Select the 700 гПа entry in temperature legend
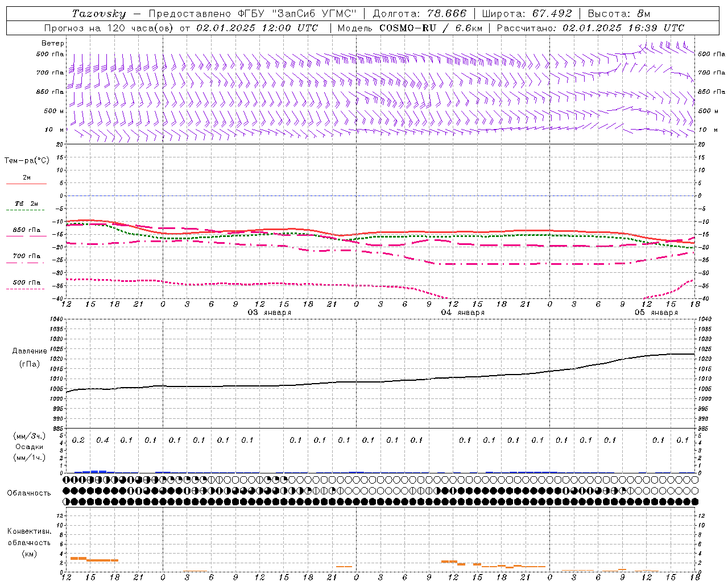728x582 pixels. 27,256
